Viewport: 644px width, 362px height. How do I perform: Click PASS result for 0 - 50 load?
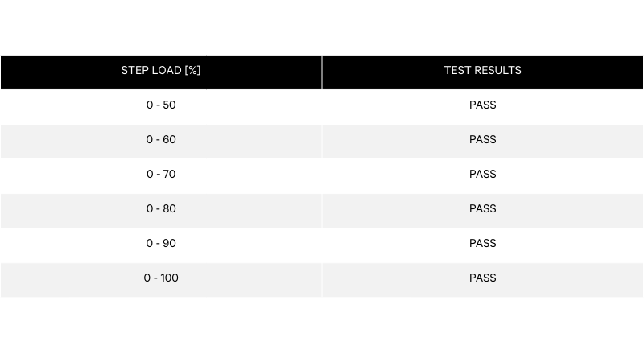coord(483,105)
